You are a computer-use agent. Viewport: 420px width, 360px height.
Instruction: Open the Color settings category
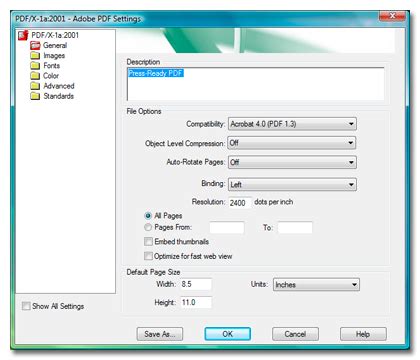pos(51,76)
